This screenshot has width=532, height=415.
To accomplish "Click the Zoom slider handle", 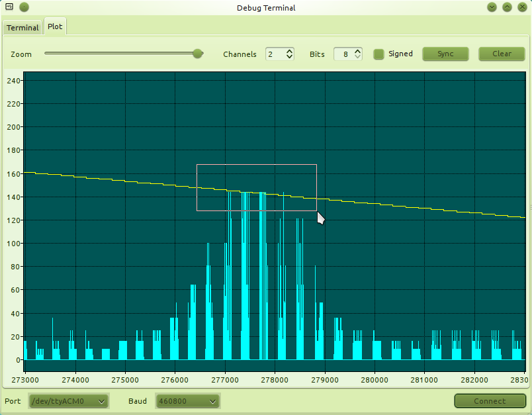I will pos(197,53).
